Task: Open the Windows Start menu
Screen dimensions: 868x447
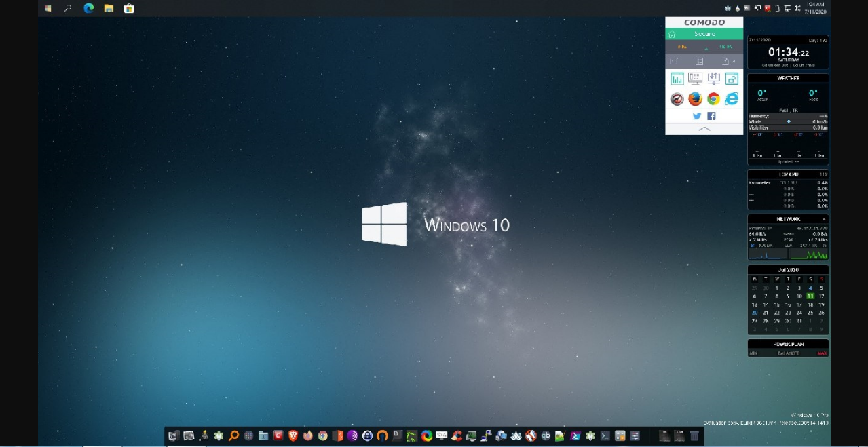Action: [x=48, y=8]
